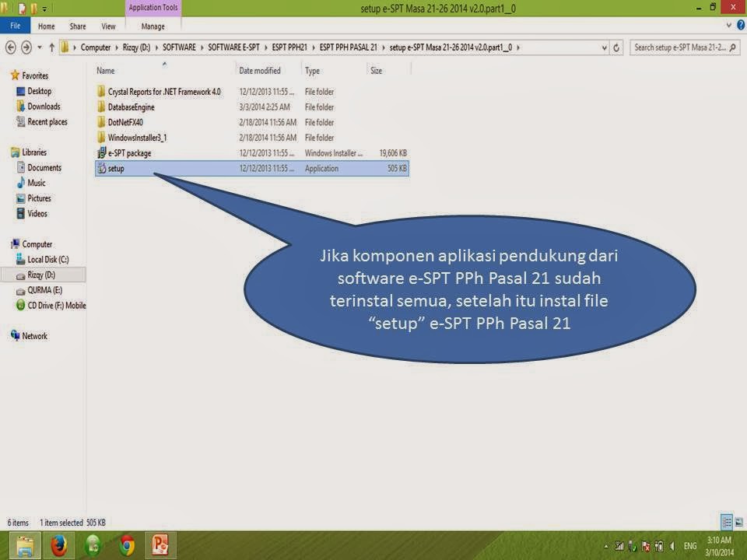Open the View ribbon tab
Image resolution: width=747 pixels, height=560 pixels.
coord(108,26)
